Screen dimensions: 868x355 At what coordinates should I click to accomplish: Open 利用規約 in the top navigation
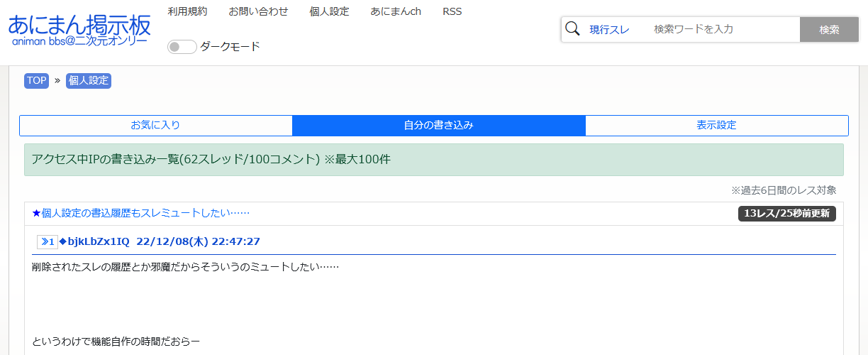(x=187, y=11)
